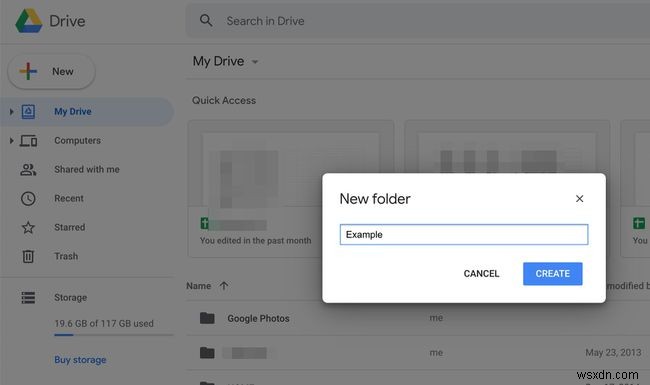Click the New folder dialog title
This screenshot has height=385, width=650.
click(x=375, y=199)
